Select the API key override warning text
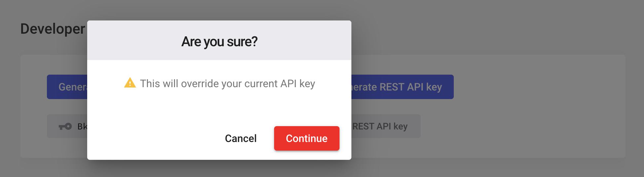Screen dimensions: 644x177 point(227,84)
